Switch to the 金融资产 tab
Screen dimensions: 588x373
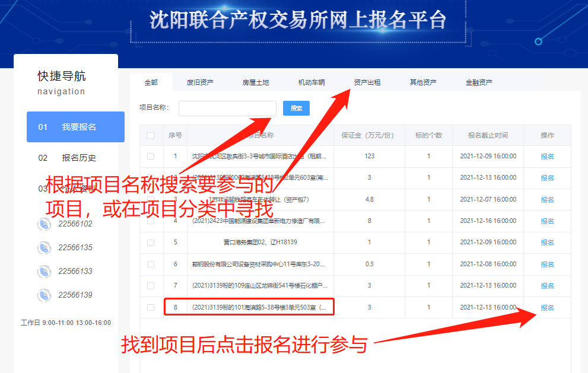click(479, 82)
